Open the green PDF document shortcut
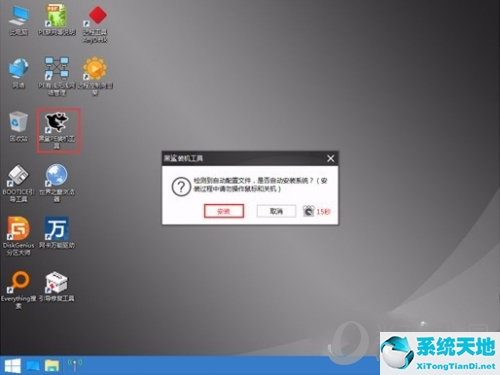Viewport: 500px width, 375px height. click(x=57, y=20)
